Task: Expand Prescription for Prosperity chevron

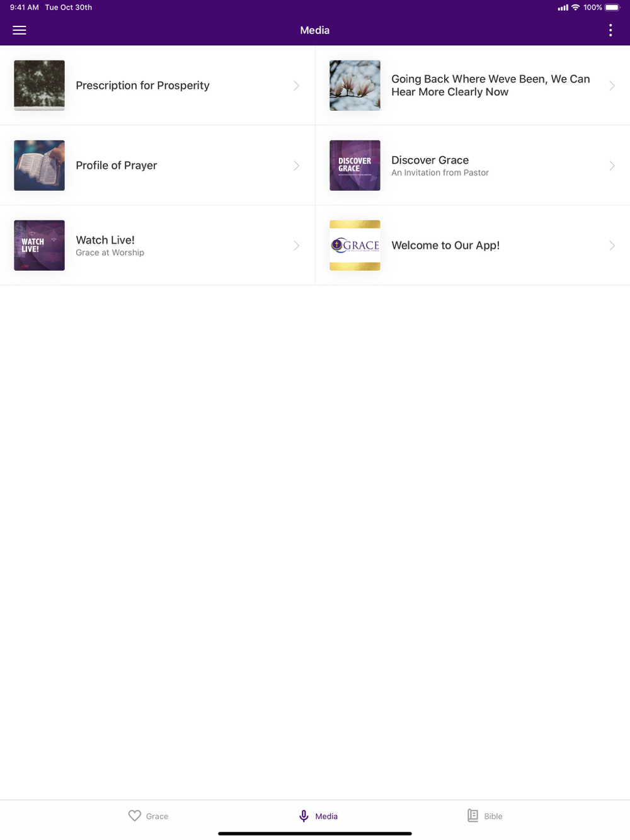Action: 296,86
